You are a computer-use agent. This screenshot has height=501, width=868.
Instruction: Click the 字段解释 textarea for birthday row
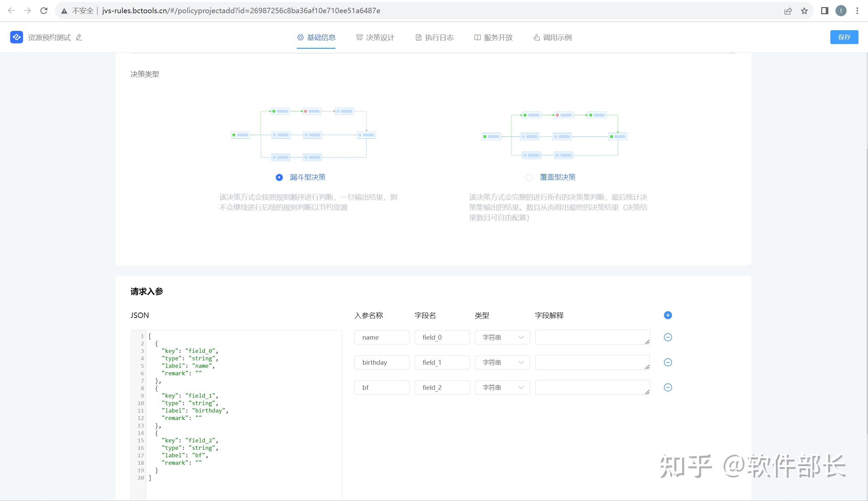point(592,362)
